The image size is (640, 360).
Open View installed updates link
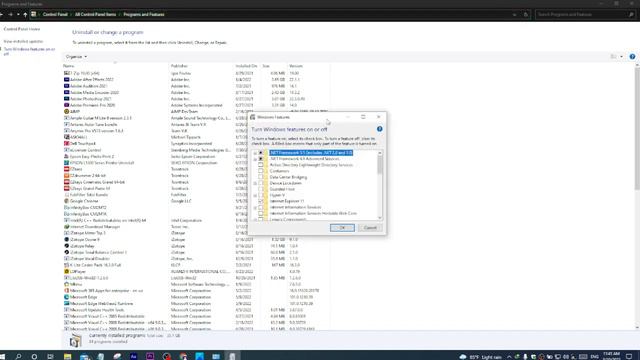[23, 41]
